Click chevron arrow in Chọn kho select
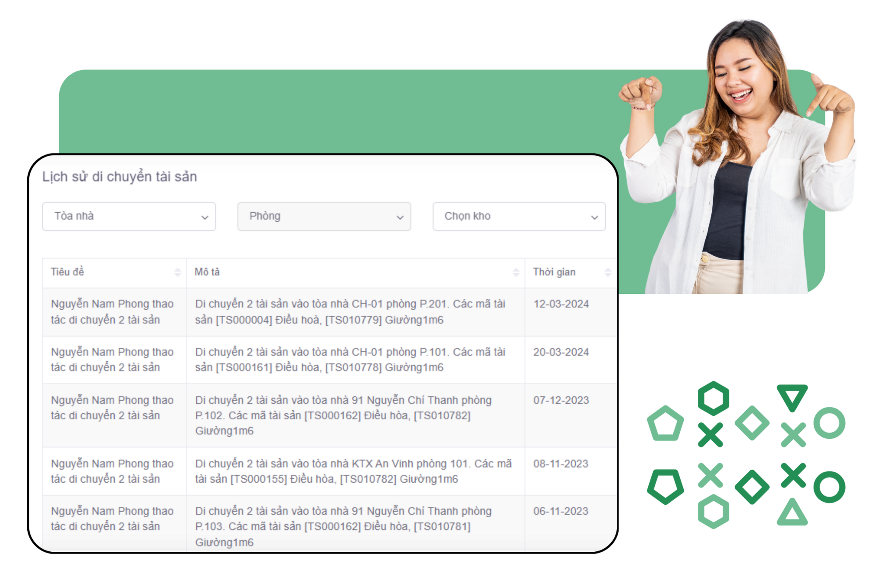 594,217
